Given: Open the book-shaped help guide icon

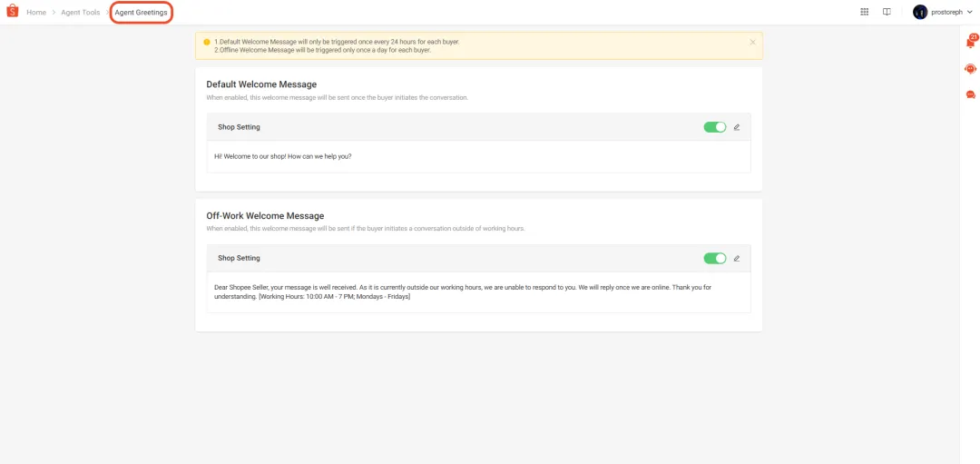Looking at the screenshot, I should tap(887, 12).
